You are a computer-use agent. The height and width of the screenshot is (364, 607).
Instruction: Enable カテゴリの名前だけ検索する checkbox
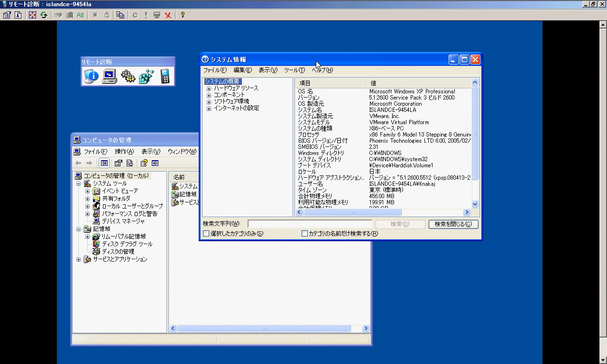point(304,233)
